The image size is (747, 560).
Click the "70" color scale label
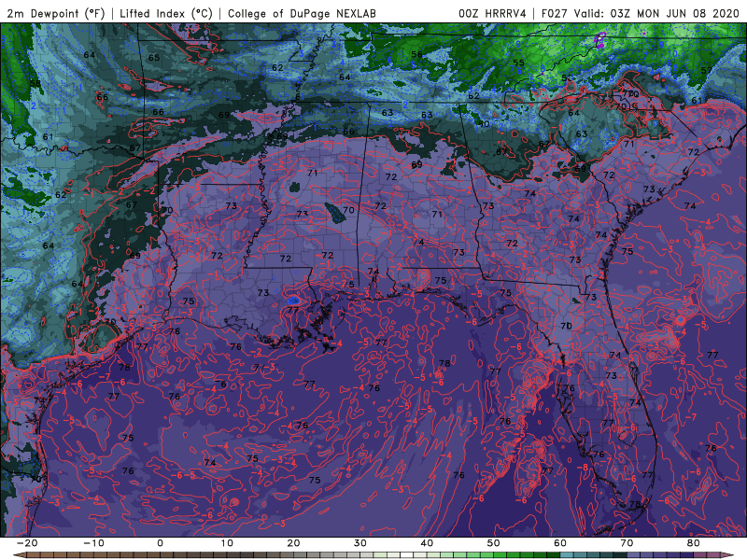(627, 543)
